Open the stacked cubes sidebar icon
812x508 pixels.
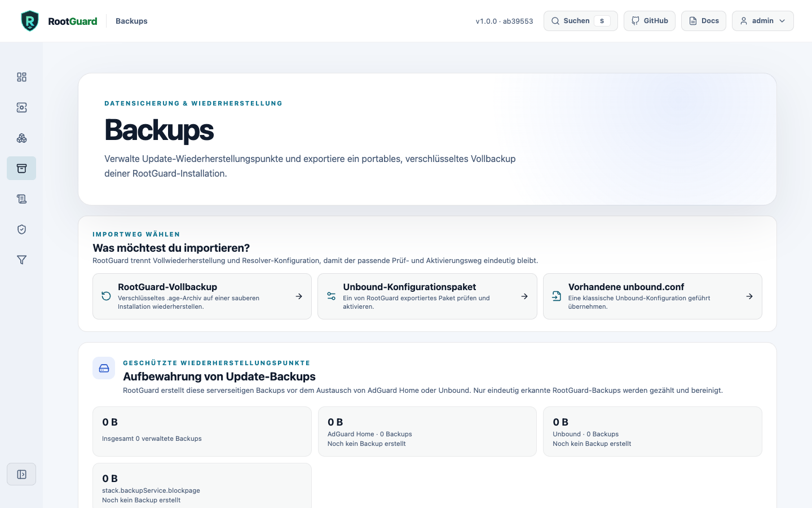21,138
